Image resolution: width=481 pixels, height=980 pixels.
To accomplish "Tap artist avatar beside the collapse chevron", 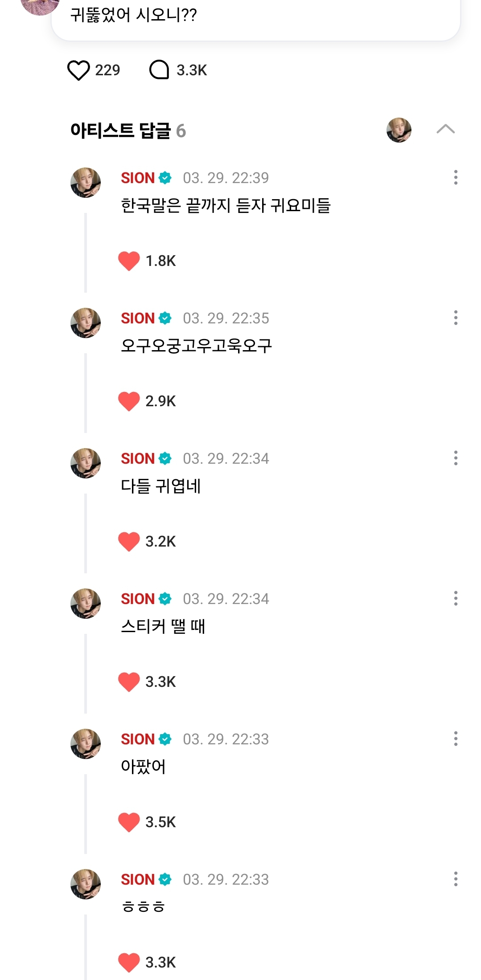I will point(399,130).
